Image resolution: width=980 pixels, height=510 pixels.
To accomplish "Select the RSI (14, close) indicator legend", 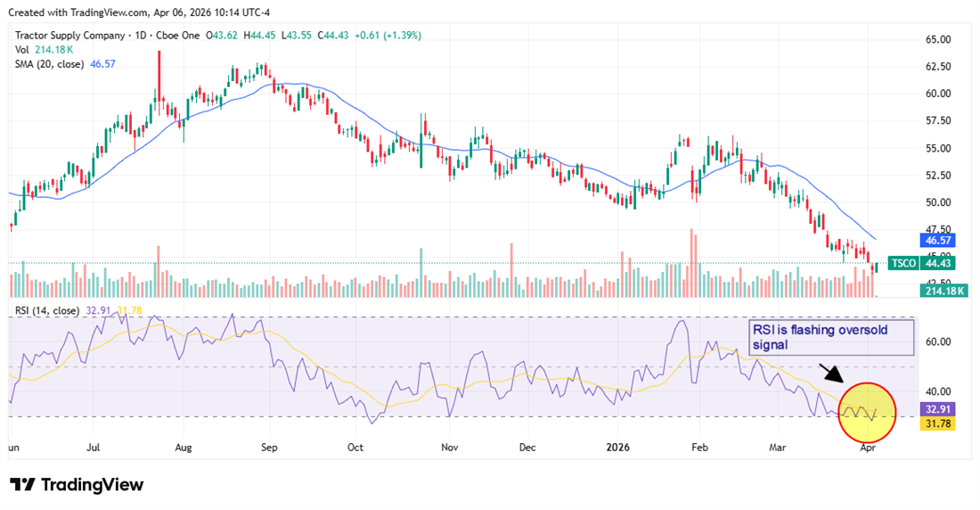I will [46, 310].
